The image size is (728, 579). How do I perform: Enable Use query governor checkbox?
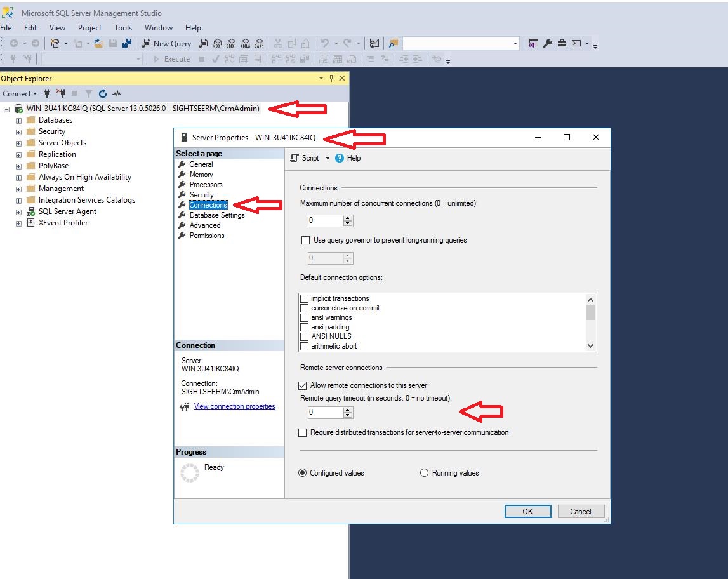coord(305,240)
